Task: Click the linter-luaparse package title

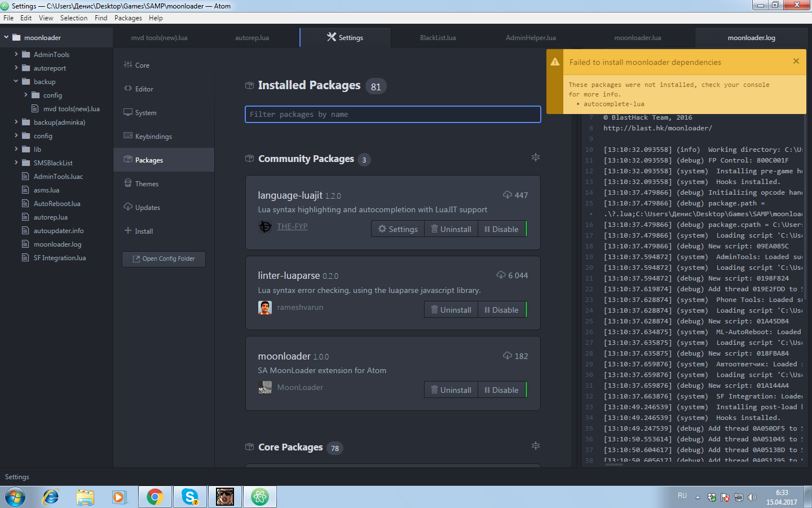Action: point(289,275)
